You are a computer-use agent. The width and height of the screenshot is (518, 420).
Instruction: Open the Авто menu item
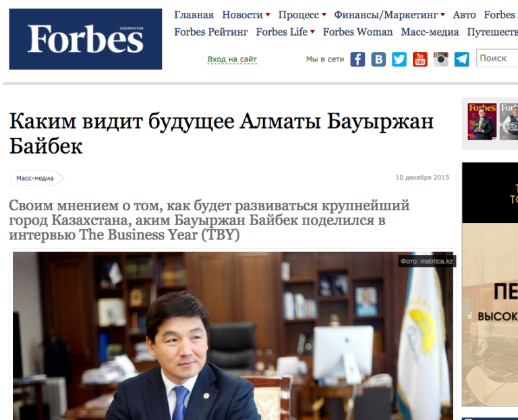pyautogui.click(x=464, y=15)
